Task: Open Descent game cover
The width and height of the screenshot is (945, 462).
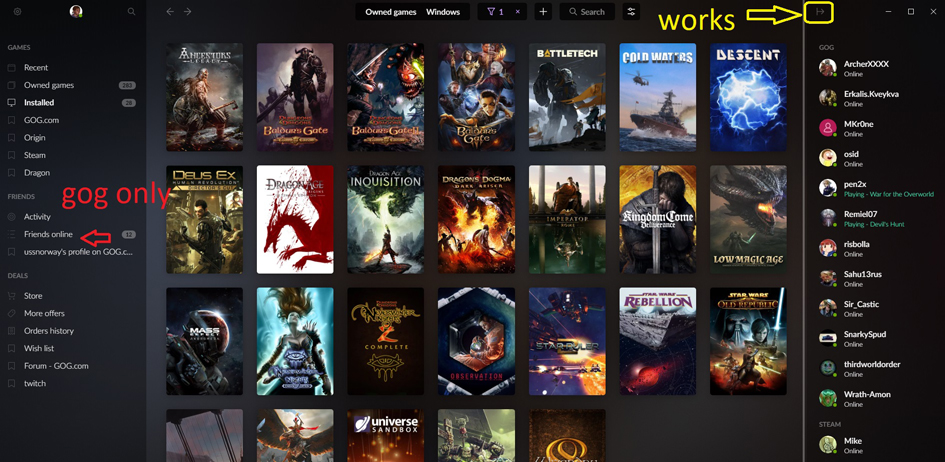Action: (748, 97)
